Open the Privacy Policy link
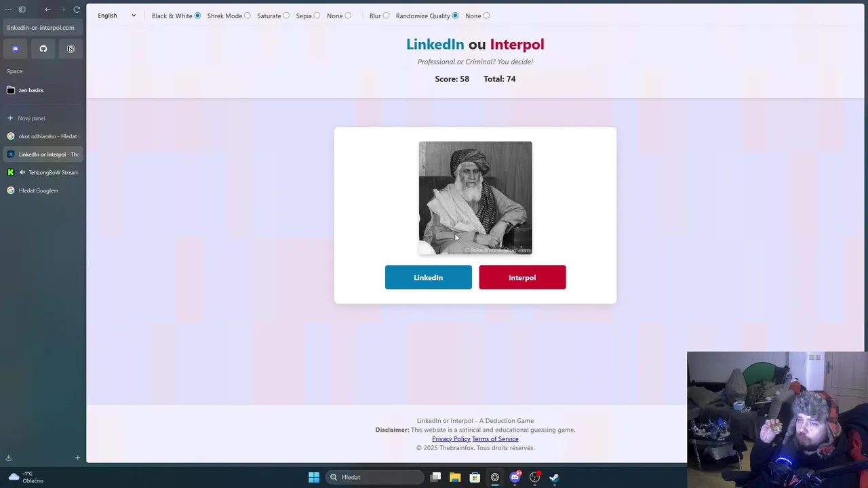The width and height of the screenshot is (868, 488). pyautogui.click(x=451, y=439)
